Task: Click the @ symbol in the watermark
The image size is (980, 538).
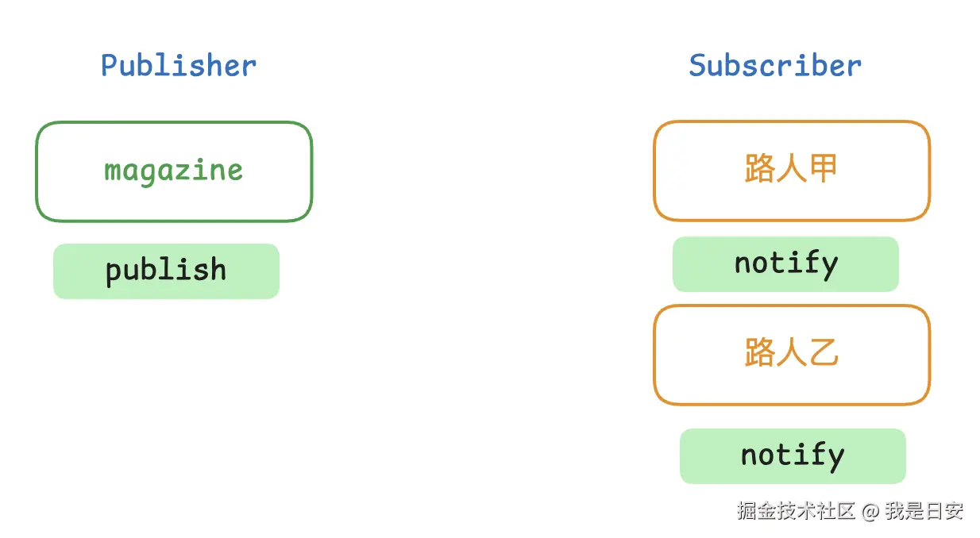Action: coord(870,512)
